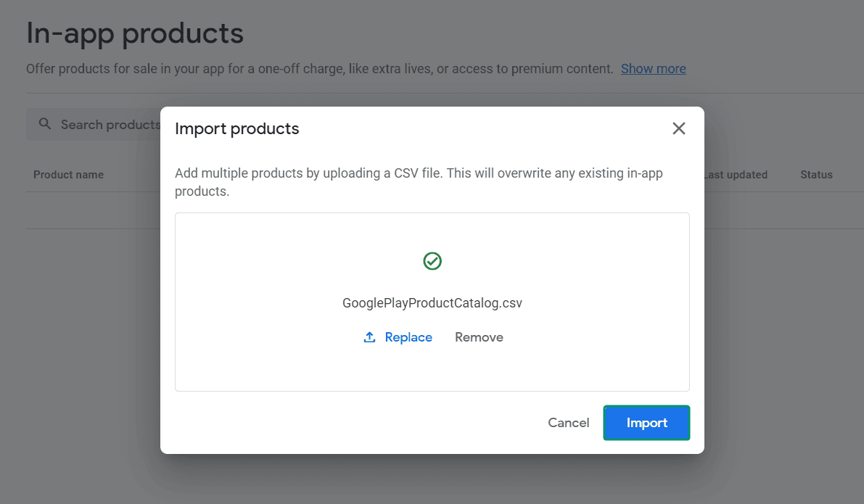Sort by the Status column
The width and height of the screenshot is (864, 504).
coord(815,175)
